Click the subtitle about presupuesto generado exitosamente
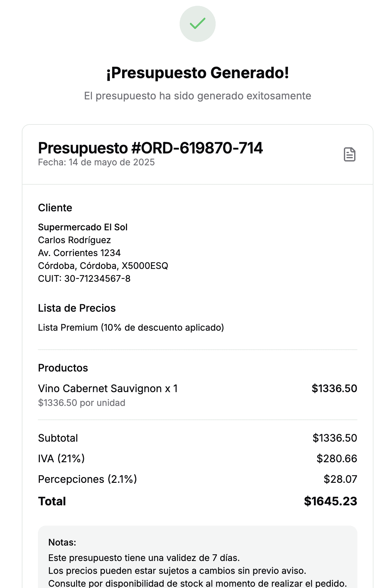Viewport: 385px width, 588px height. coord(197,96)
